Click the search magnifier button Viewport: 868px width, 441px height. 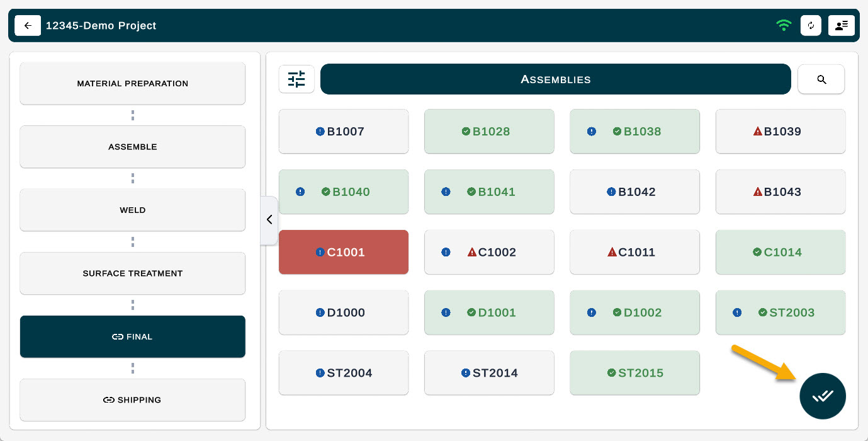tap(821, 79)
